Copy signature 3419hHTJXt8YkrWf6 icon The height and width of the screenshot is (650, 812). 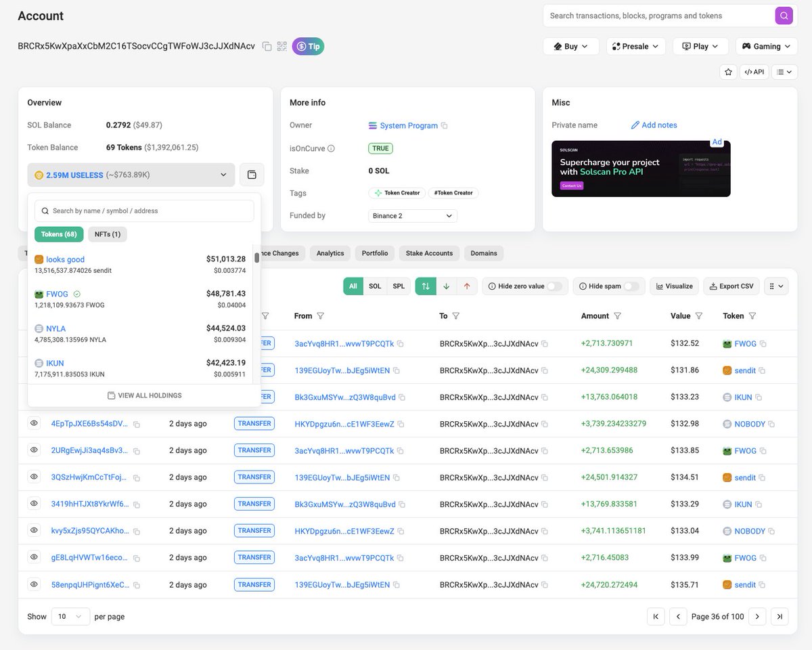137,504
